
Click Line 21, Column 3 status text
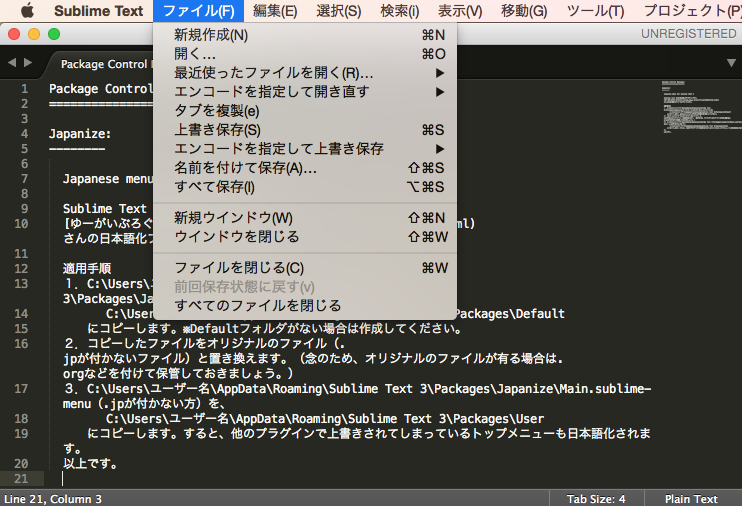coord(53,499)
